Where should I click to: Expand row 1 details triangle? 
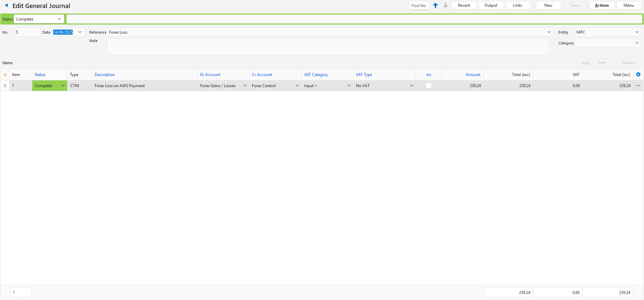[x=5, y=86]
